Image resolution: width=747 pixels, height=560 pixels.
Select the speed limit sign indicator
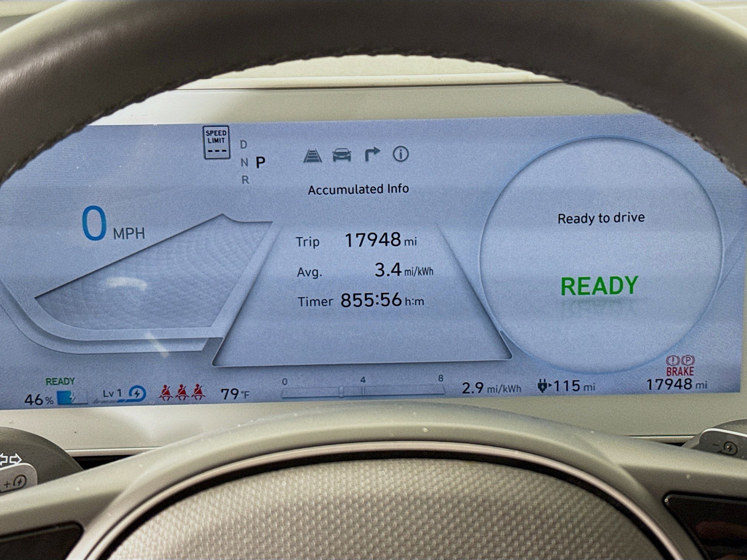click(x=217, y=143)
